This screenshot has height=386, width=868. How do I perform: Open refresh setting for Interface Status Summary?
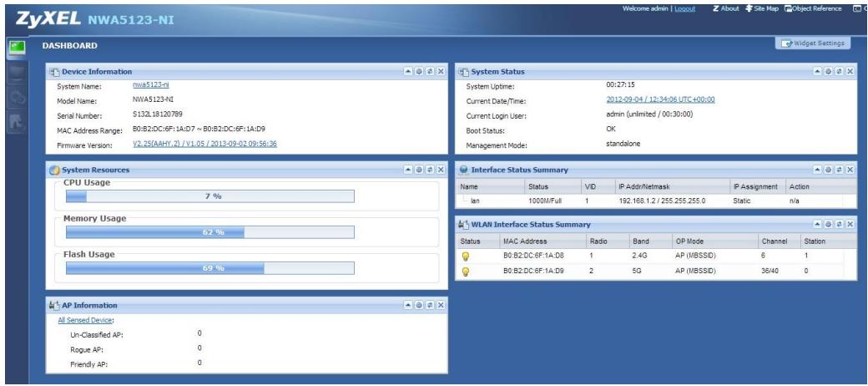click(x=828, y=170)
